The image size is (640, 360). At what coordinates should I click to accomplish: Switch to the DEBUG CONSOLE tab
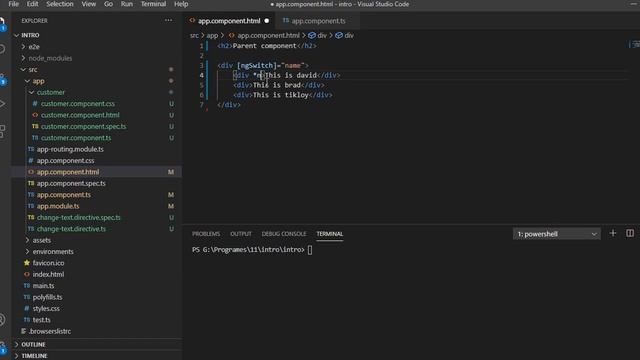[284, 234]
